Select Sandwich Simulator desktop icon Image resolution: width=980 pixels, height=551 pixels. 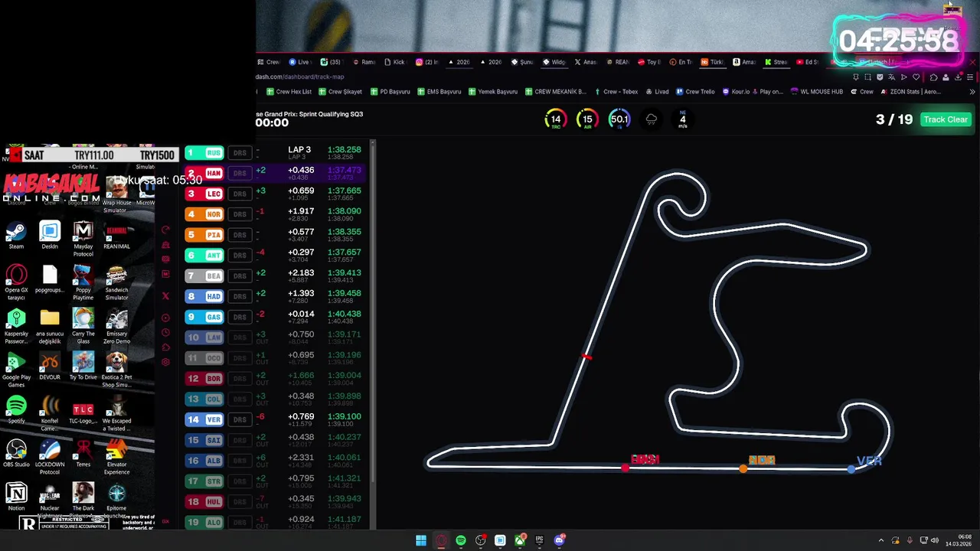[117, 282]
